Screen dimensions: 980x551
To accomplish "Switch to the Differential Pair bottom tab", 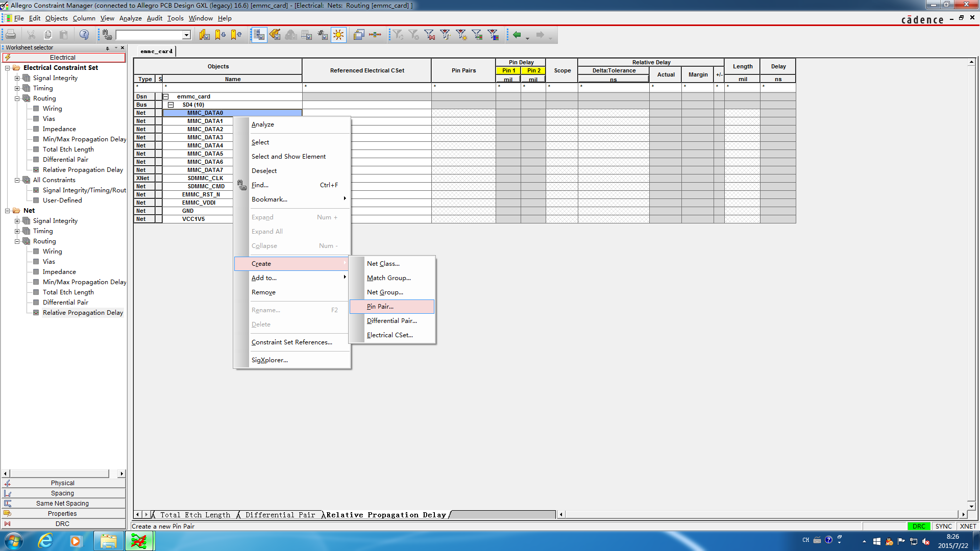I will point(280,515).
